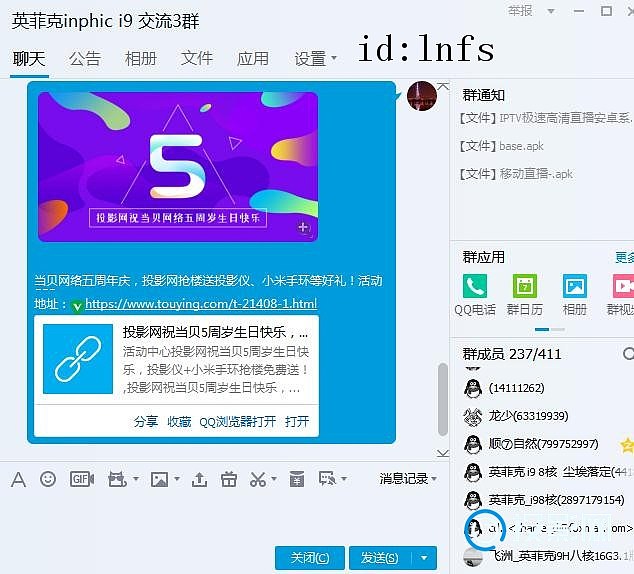Click the plus icon on purple image
Screen dimensions: 634x574
tap(304, 228)
